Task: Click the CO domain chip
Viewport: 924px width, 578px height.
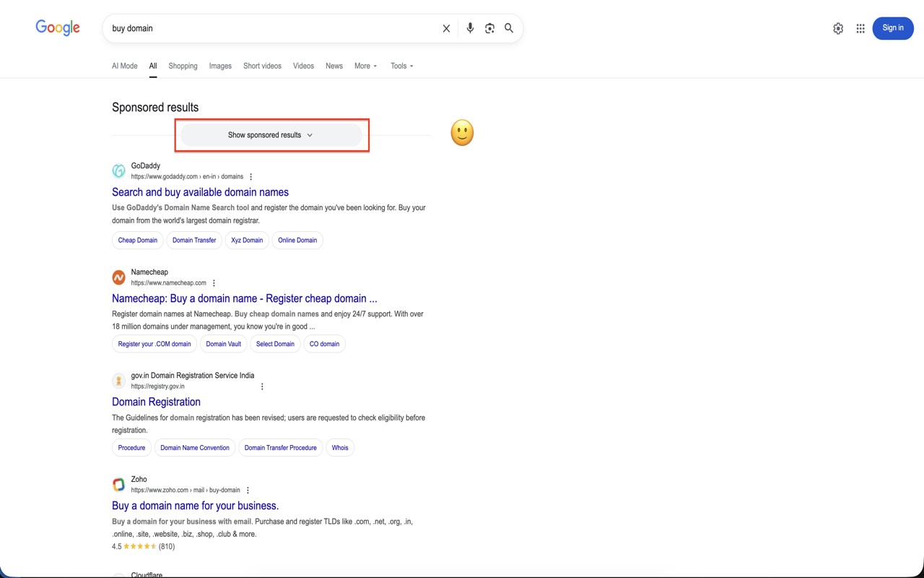Action: point(324,344)
